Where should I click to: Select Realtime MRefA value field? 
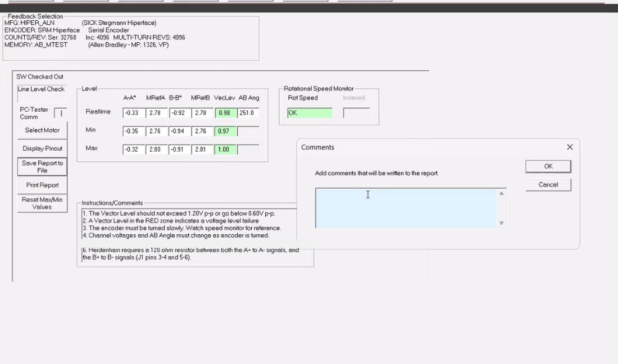[156, 113]
